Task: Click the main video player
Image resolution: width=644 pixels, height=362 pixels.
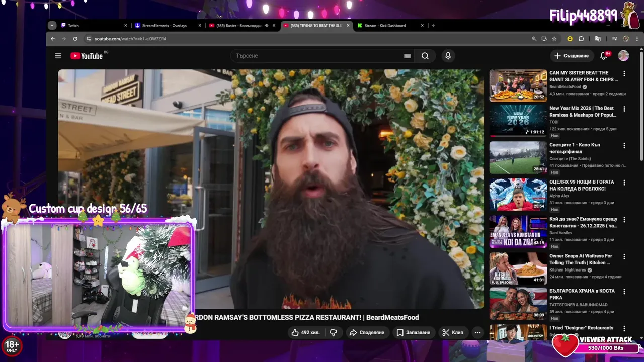Action: [271, 189]
